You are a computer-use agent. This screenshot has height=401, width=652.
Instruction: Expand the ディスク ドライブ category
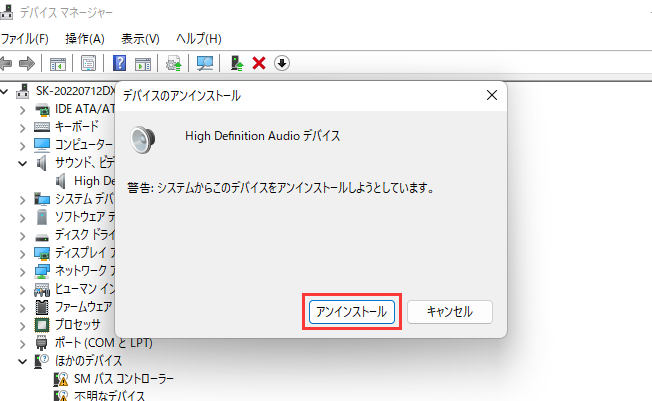[22, 236]
